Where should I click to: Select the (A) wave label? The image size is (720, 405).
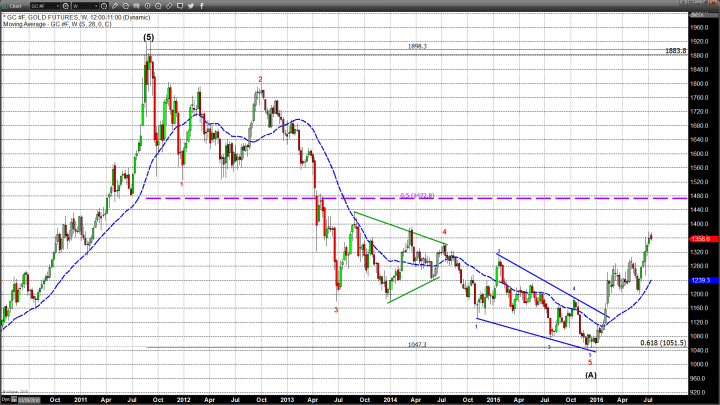(591, 375)
